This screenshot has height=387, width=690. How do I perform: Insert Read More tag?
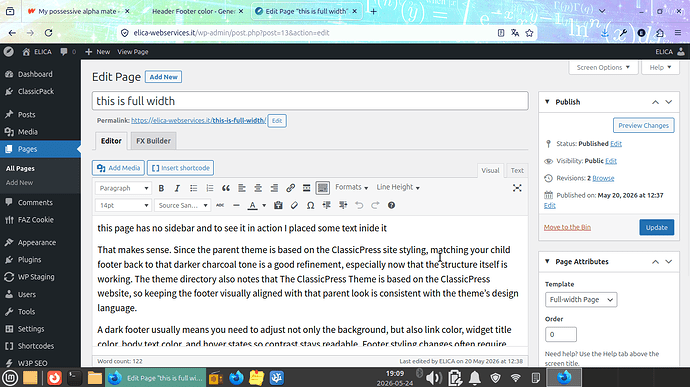click(x=306, y=188)
